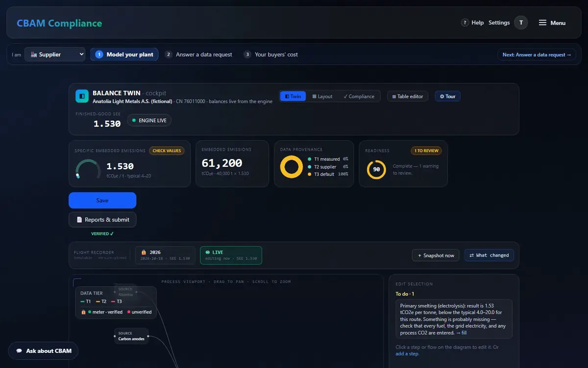Open Reports & submit
This screenshot has height=368, width=588.
[102, 220]
